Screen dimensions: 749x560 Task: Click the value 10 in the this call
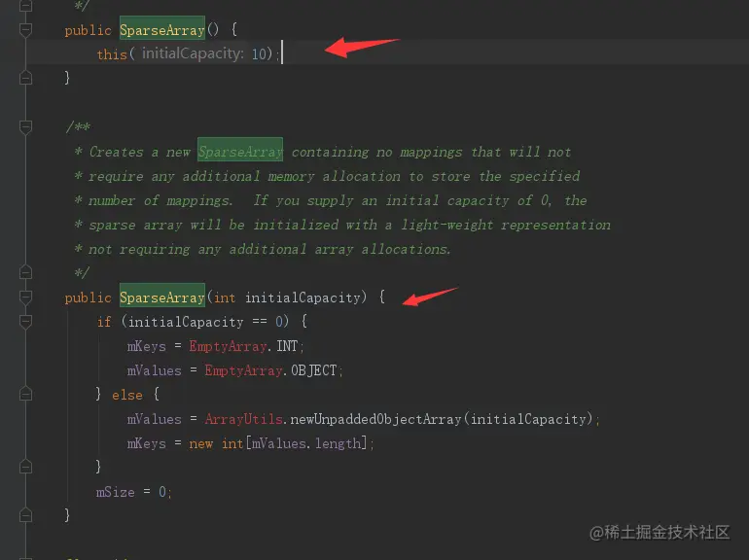(x=259, y=53)
